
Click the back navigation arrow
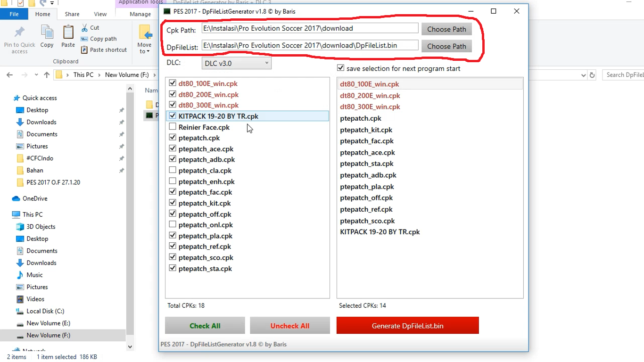click(10, 74)
